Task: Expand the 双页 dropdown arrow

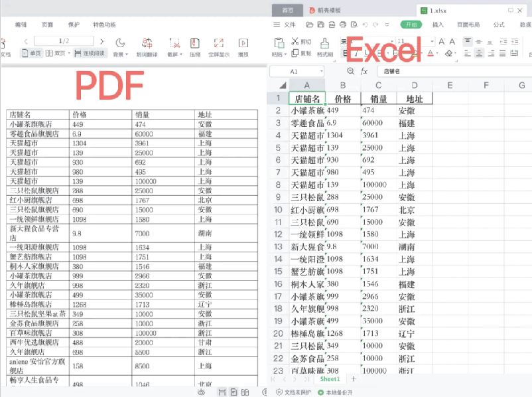Action: click(69, 53)
